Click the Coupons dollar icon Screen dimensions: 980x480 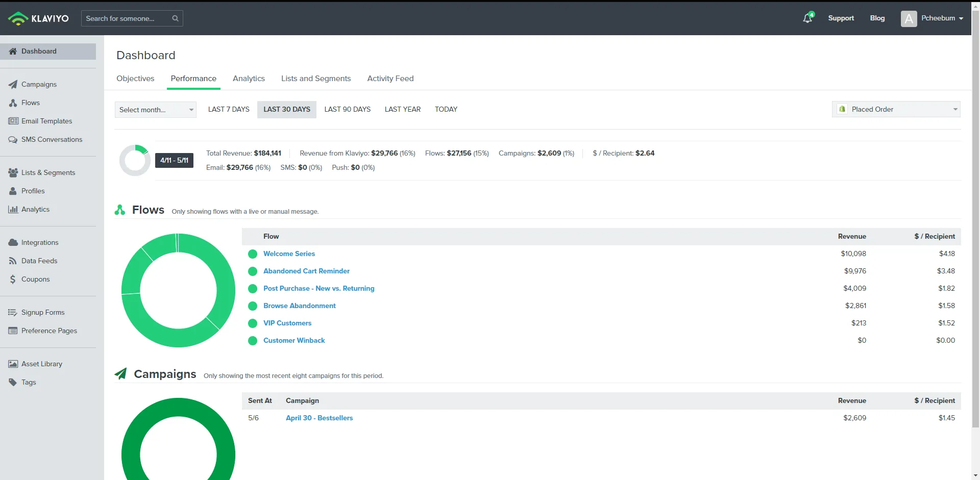click(13, 280)
